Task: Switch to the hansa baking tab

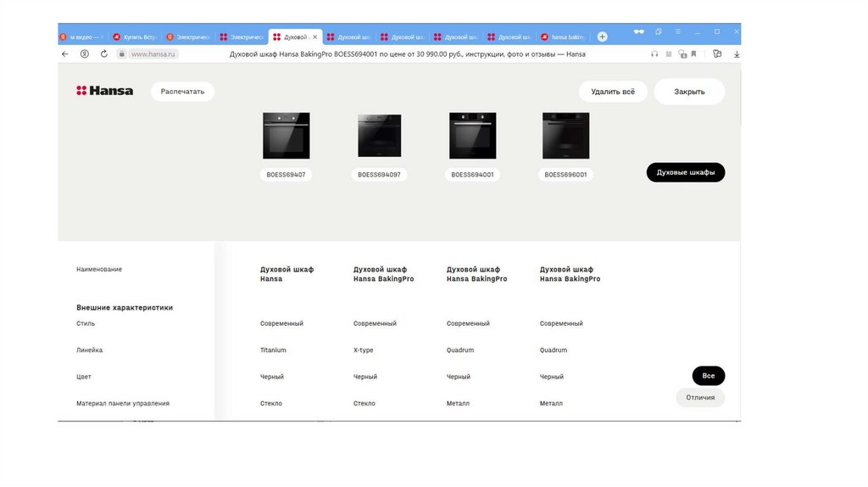Action: point(564,37)
